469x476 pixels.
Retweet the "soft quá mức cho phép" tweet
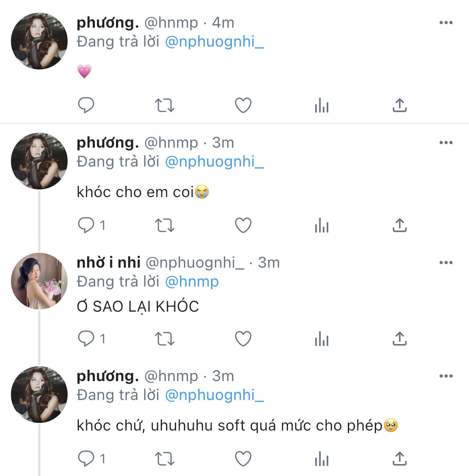click(x=165, y=459)
